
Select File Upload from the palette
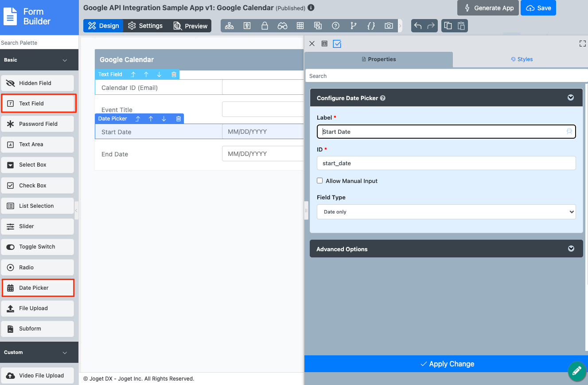coord(38,308)
